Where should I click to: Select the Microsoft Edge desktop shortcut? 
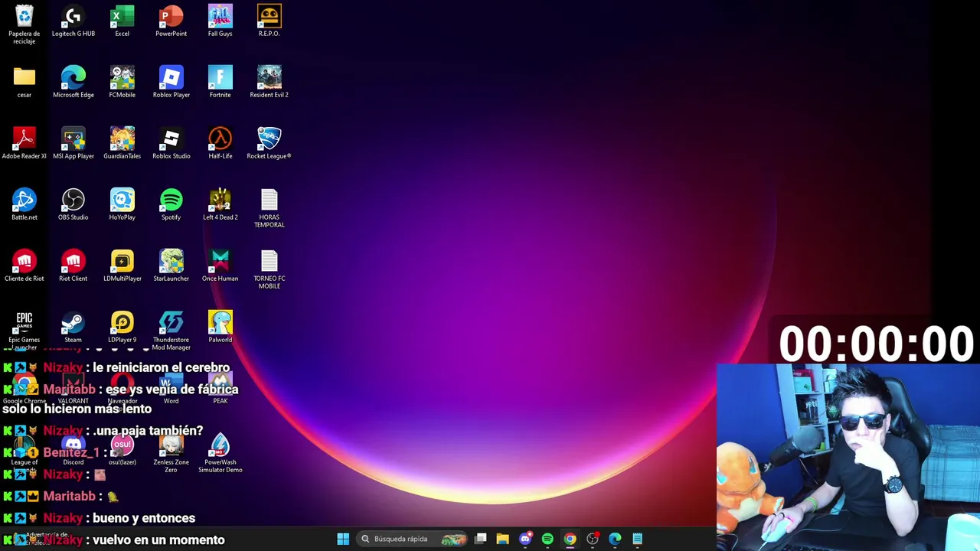(x=73, y=83)
